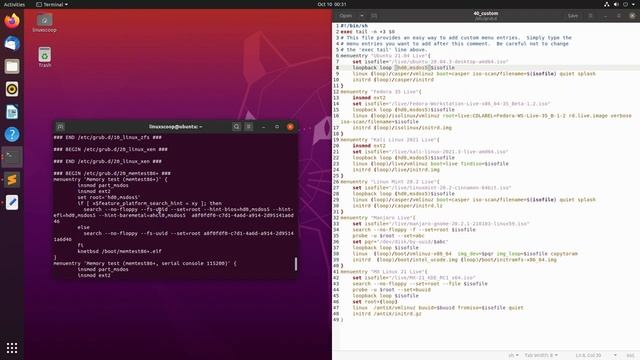This screenshot has width=640, height=360.
Task: Click the 40_custom title in editor header
Action: 486,13
